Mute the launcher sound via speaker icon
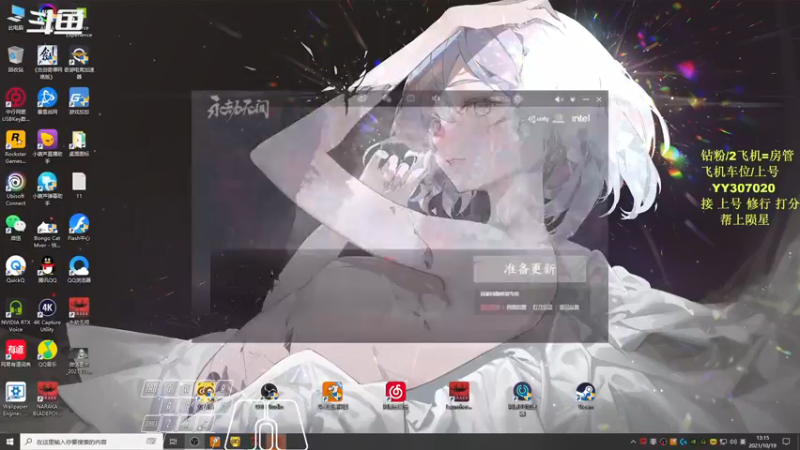Image resolution: width=800 pixels, height=450 pixels. [559, 99]
